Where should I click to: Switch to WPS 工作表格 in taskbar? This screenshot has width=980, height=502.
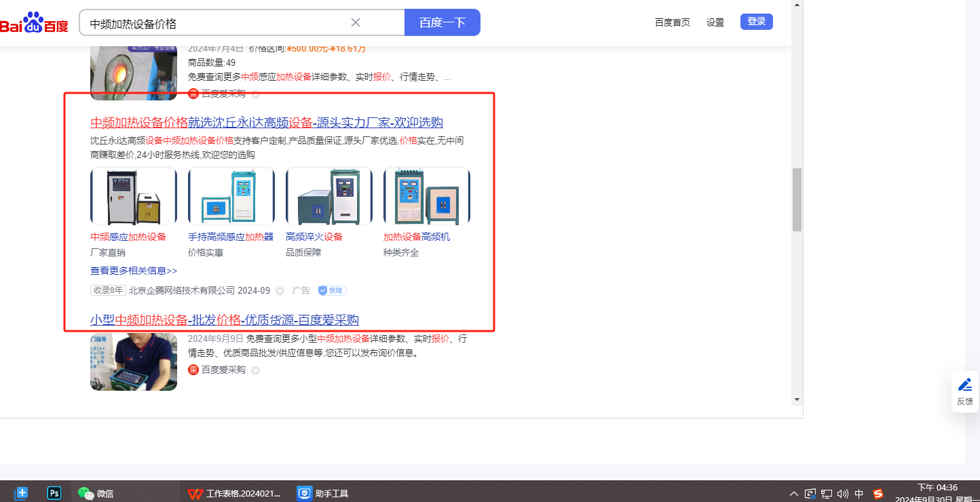[234, 493]
